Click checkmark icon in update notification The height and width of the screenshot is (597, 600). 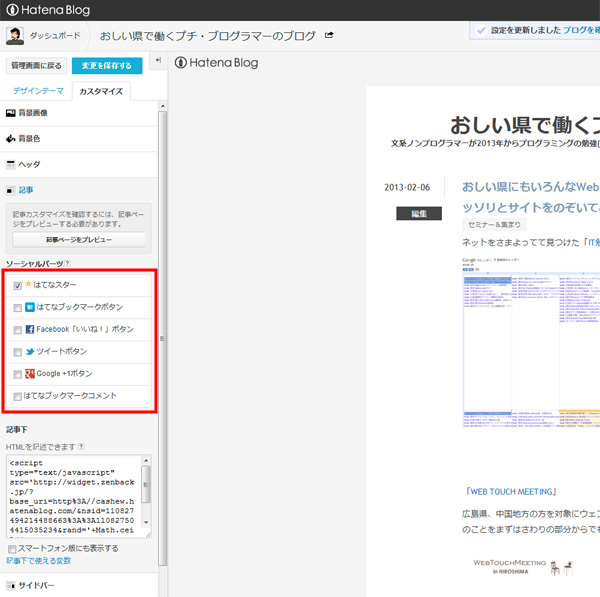[x=481, y=31]
